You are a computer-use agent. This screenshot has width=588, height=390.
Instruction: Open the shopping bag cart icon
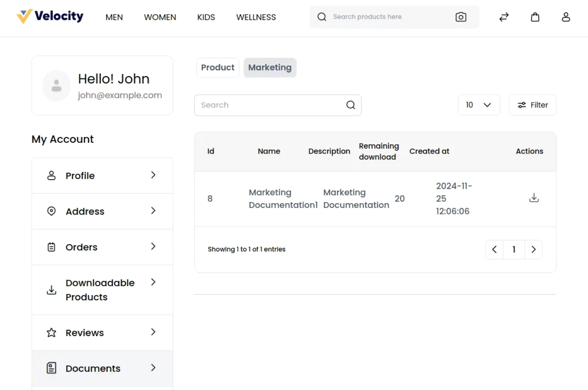535,17
